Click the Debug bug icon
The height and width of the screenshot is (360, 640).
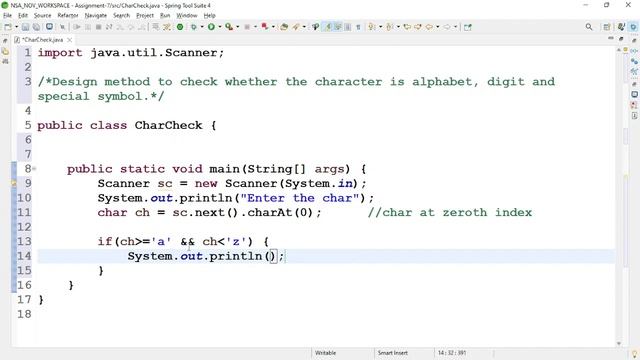[194, 27]
